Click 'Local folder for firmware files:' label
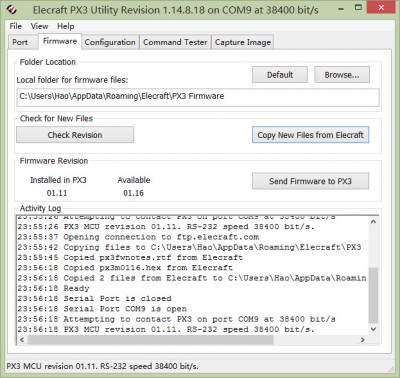This screenshot has width=400, height=378. pos(72,80)
